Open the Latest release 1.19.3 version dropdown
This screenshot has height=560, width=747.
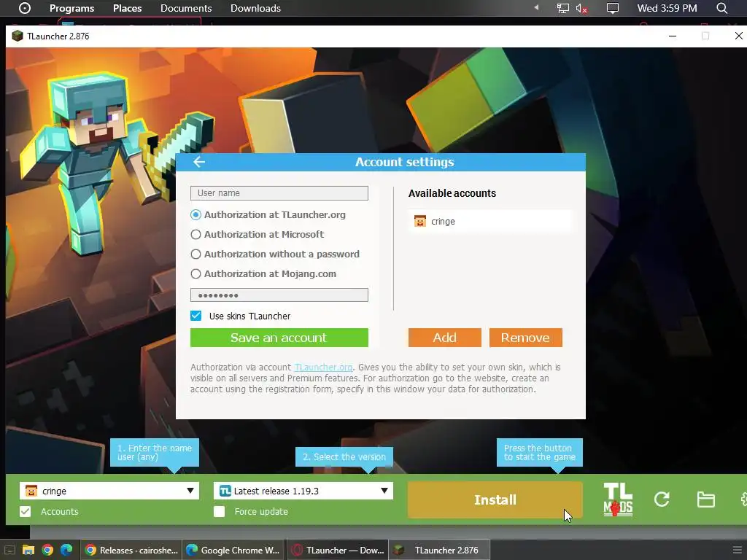pos(303,491)
